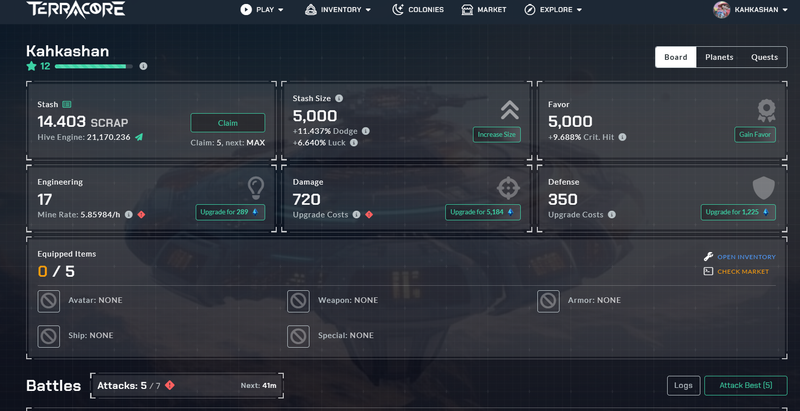800x411 pixels.
Task: Expand the Inventory dropdown menu
Action: pos(338,10)
